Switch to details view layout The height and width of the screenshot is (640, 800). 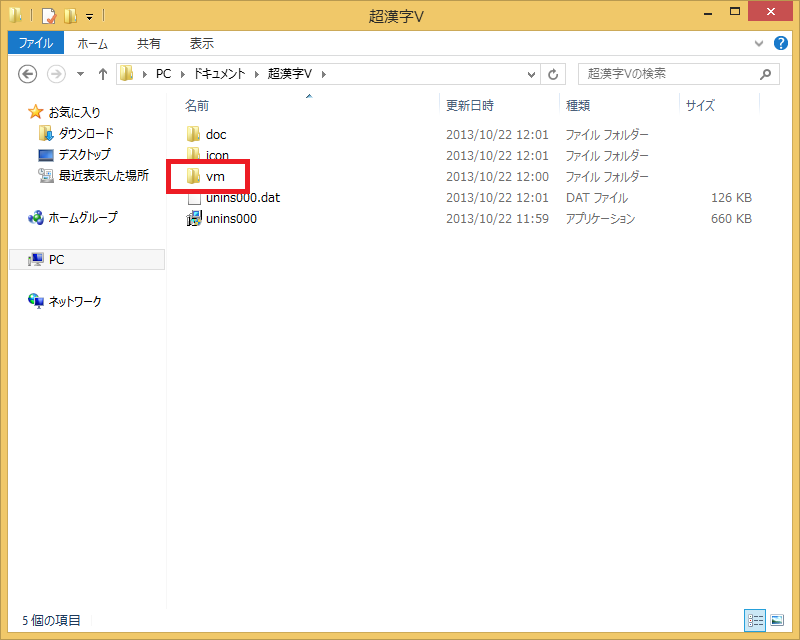[x=756, y=620]
